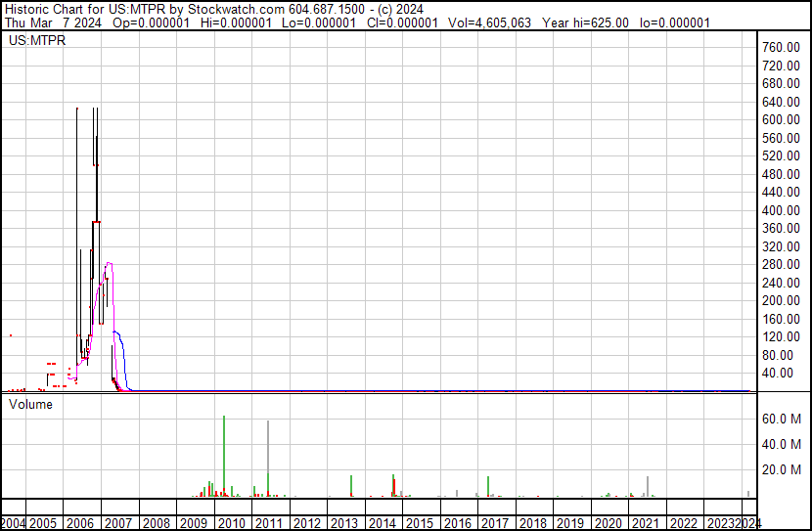Click the 2021 year label on time axis

pyautogui.click(x=646, y=523)
